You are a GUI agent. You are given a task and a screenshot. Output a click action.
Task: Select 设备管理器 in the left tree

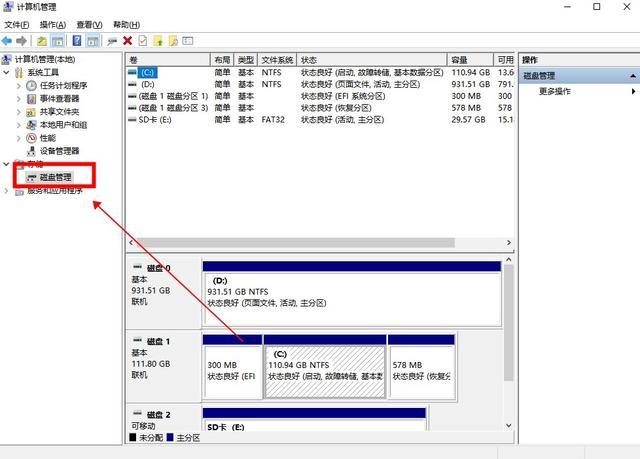click(58, 151)
